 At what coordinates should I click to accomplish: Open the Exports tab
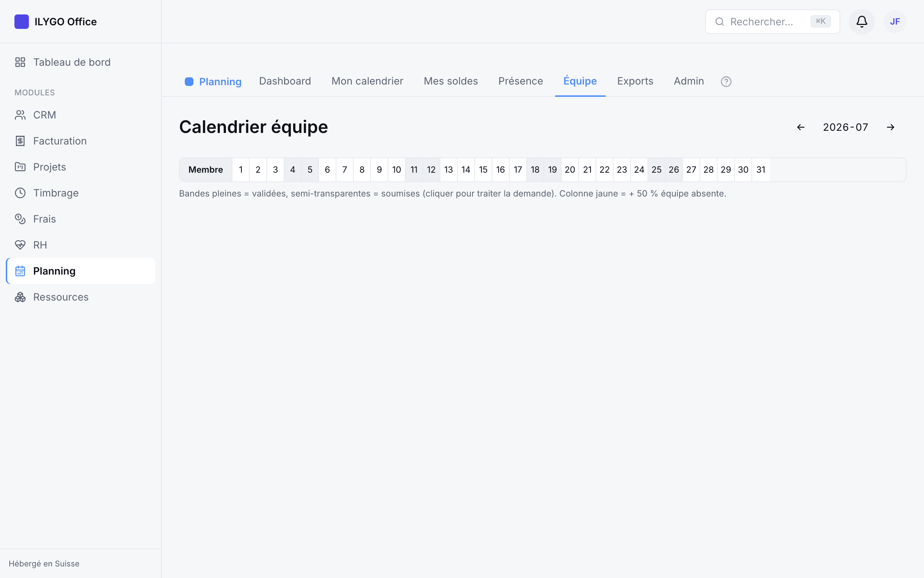[635, 81]
